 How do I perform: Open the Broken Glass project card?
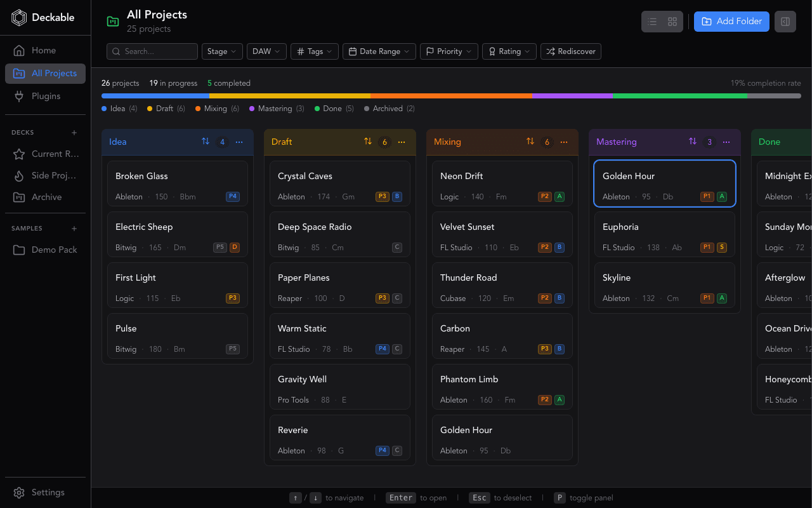[x=178, y=184]
